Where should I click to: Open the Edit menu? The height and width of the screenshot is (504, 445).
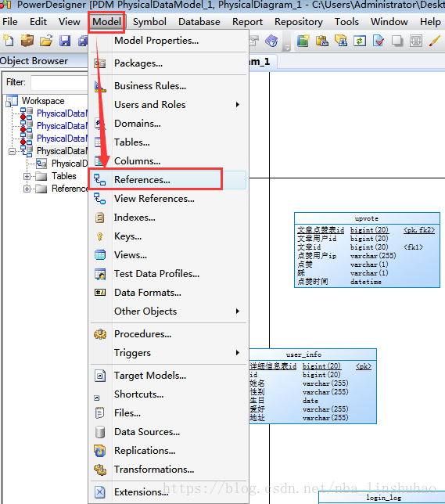[x=38, y=22]
